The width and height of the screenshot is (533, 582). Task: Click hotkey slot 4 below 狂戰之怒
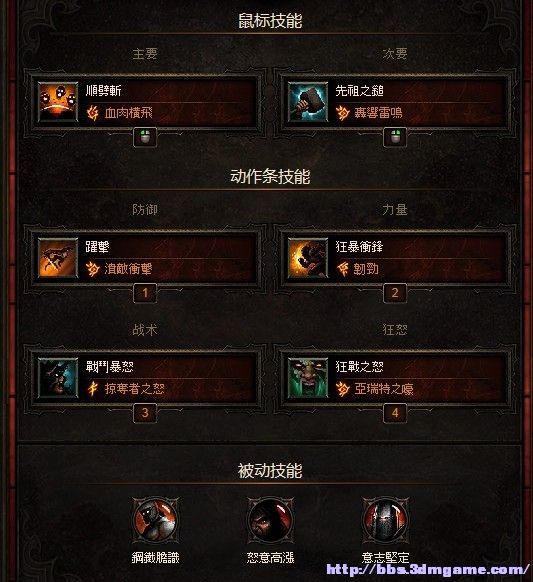[x=395, y=413]
